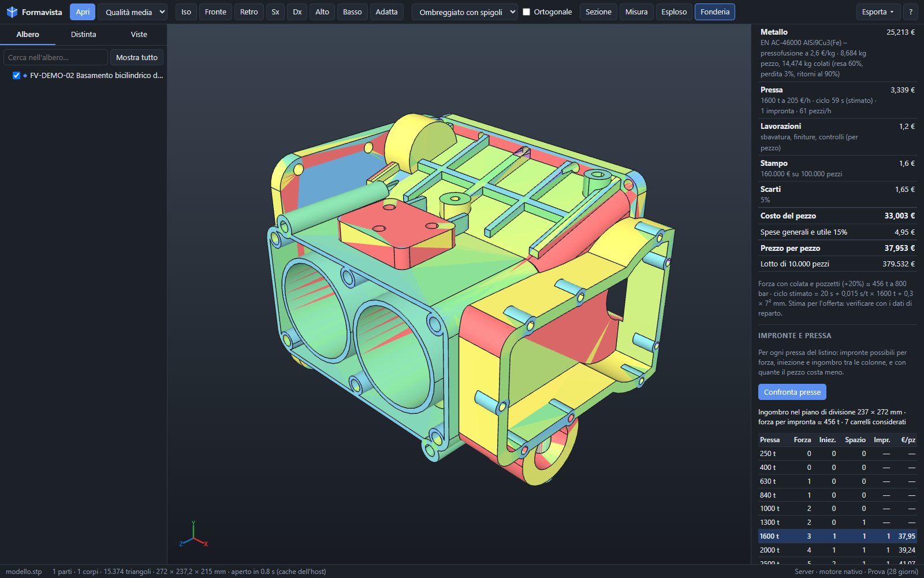Toggle the Fonderia panel button
924x578 pixels.
pos(714,12)
